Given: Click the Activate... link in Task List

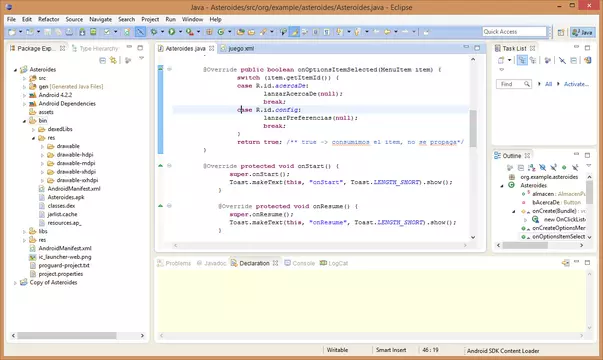Looking at the screenshot, I should tap(576, 84).
